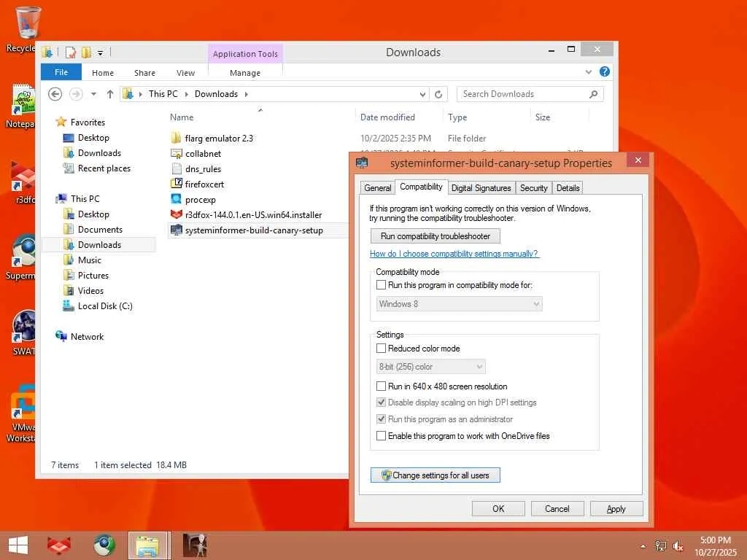
Task: Open the r3dfox desktop shortcut
Action: [x=23, y=176]
